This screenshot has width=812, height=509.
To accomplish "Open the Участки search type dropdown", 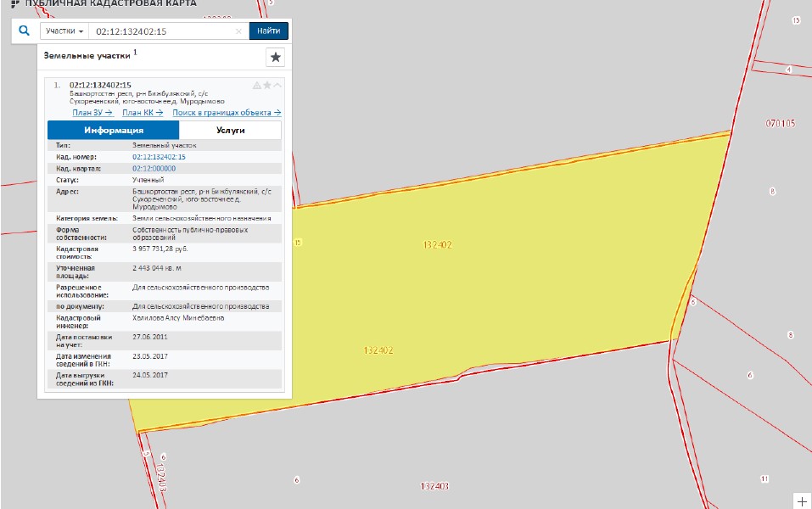I will pyautogui.click(x=64, y=31).
